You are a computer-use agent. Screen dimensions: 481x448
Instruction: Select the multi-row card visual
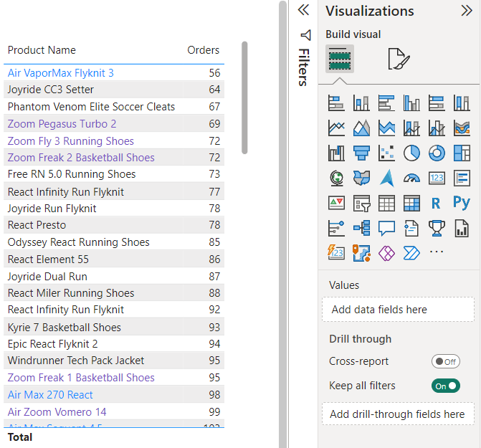tap(462, 178)
